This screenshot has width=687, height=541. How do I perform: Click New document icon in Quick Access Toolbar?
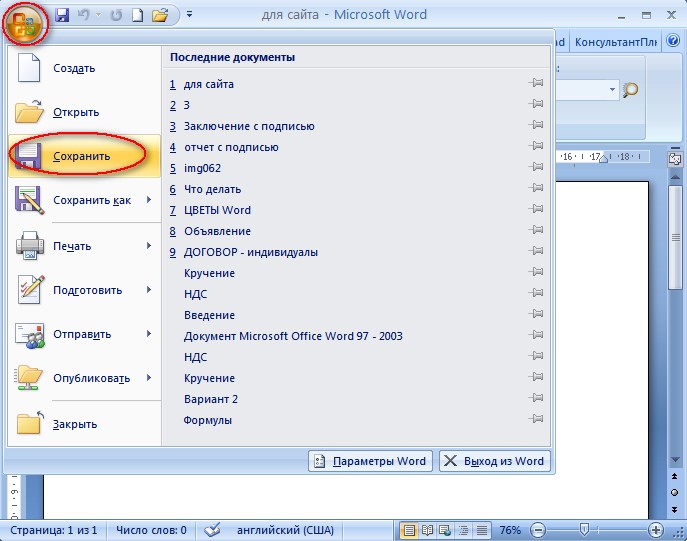click(x=137, y=15)
